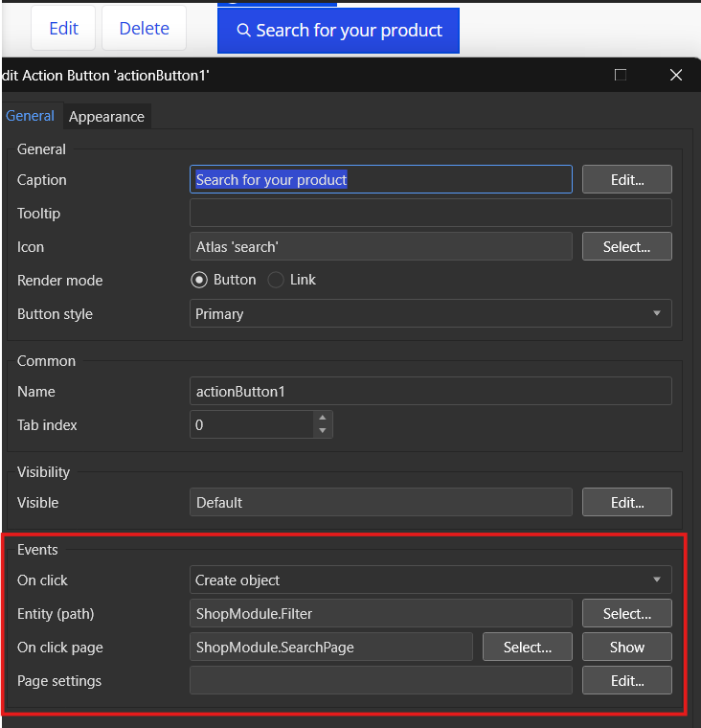Click the Icon field showing Atlas 'search'
This screenshot has width=701, height=728.
coord(381,246)
